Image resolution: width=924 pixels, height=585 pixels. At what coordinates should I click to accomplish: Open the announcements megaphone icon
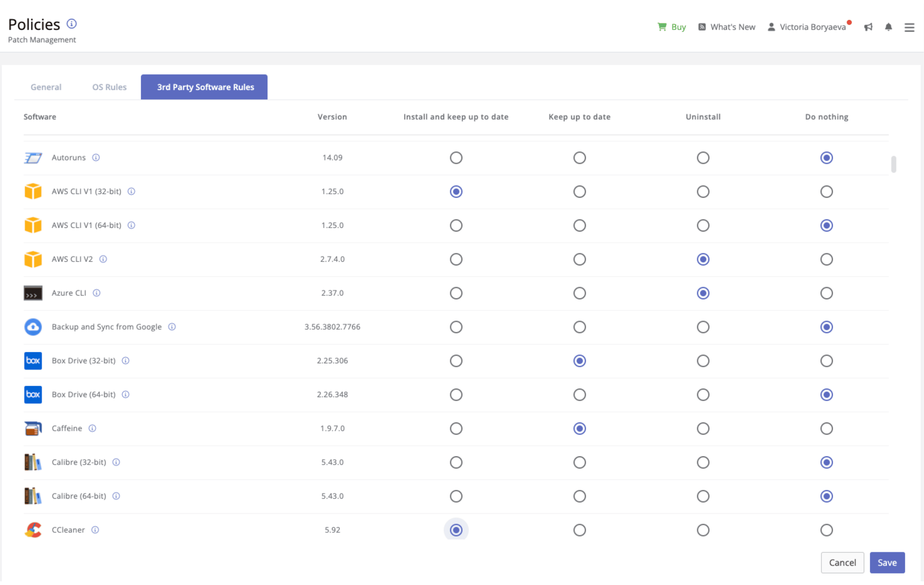click(x=868, y=27)
